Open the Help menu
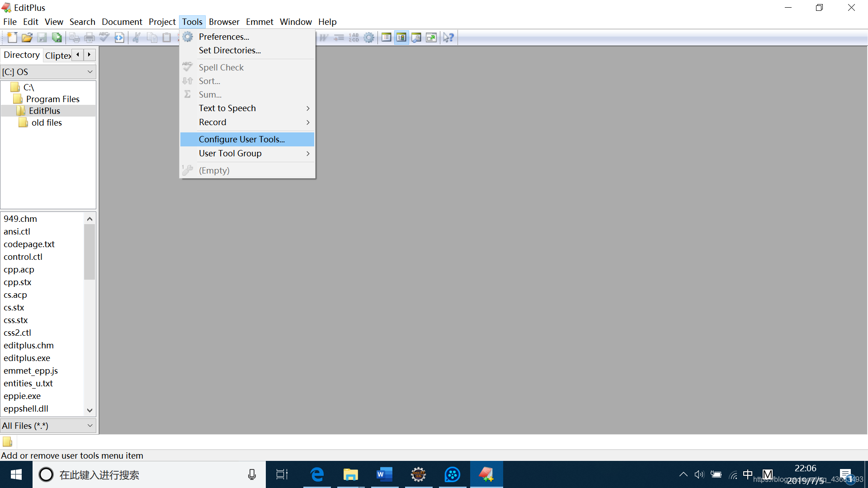Image resolution: width=868 pixels, height=488 pixels. pyautogui.click(x=327, y=22)
